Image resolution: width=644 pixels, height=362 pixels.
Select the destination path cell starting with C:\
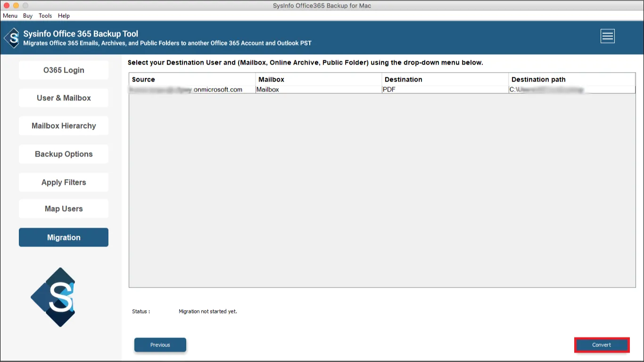coord(572,90)
